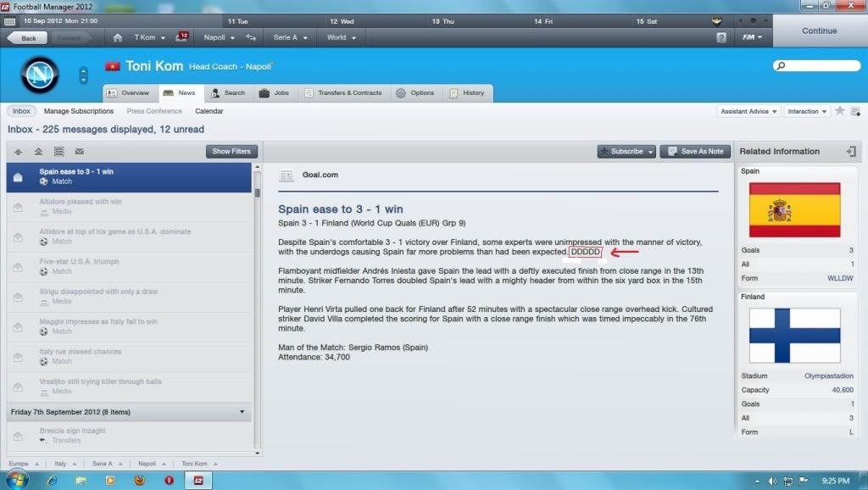The width and height of the screenshot is (868, 490).
Task: Click the trophy icon on the date bar
Action: pos(716,21)
